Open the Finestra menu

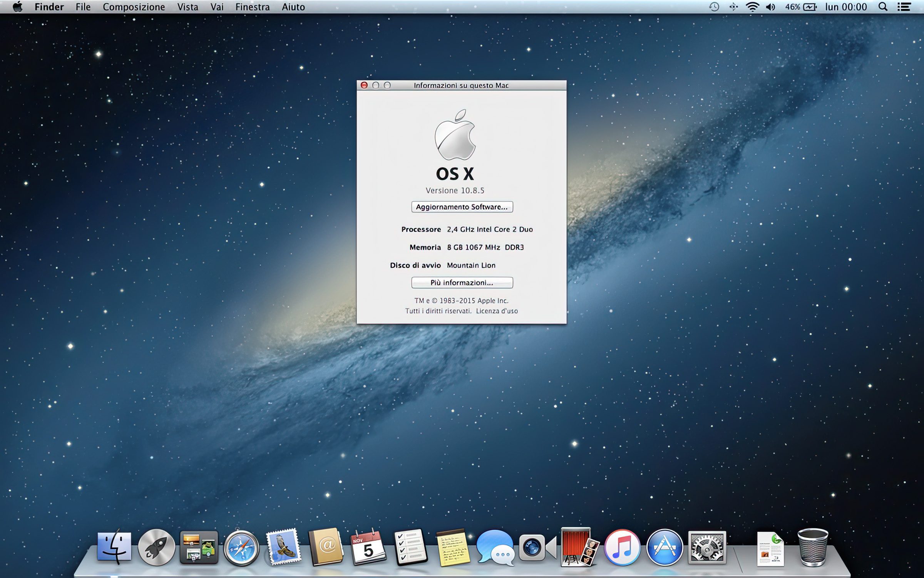click(252, 7)
